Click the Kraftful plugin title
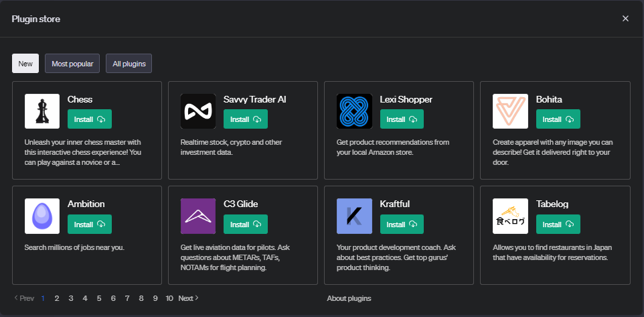This screenshot has height=317, width=644. pyautogui.click(x=395, y=204)
